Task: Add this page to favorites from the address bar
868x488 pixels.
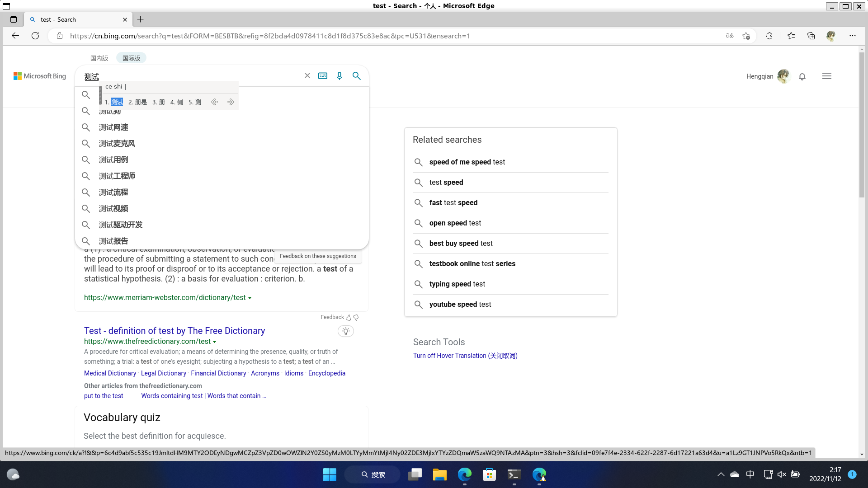Action: pos(746,36)
